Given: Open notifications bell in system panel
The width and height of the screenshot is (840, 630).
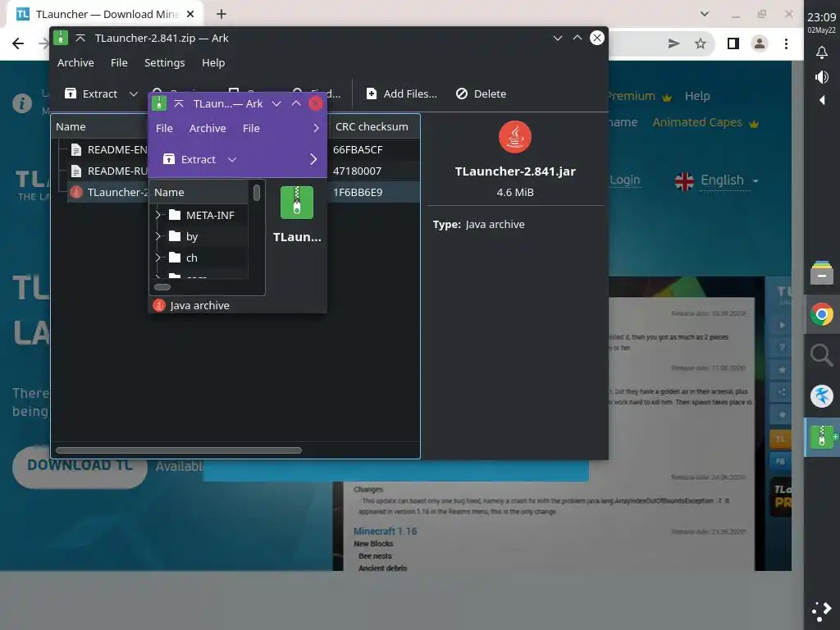Looking at the screenshot, I should 821,52.
